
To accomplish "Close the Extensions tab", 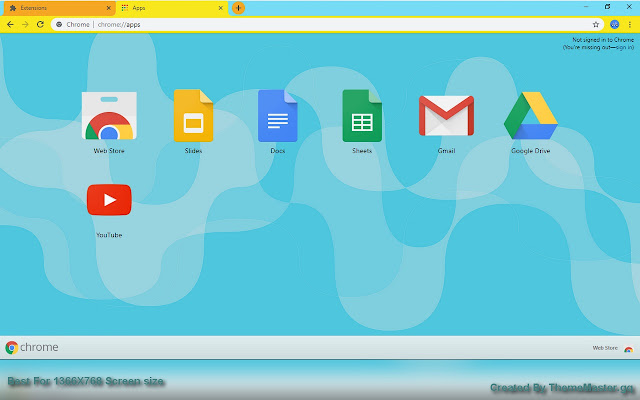I will [109, 8].
